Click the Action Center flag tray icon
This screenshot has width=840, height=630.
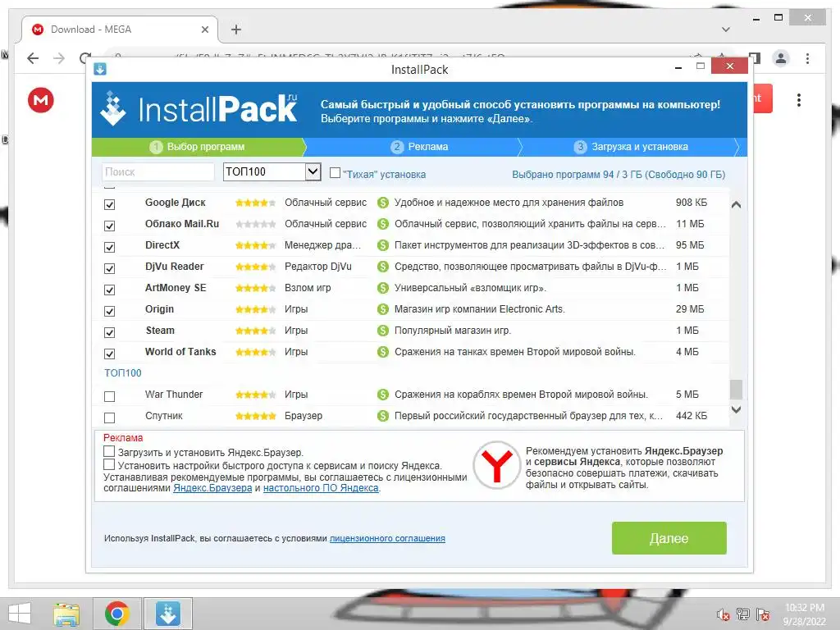click(x=764, y=614)
